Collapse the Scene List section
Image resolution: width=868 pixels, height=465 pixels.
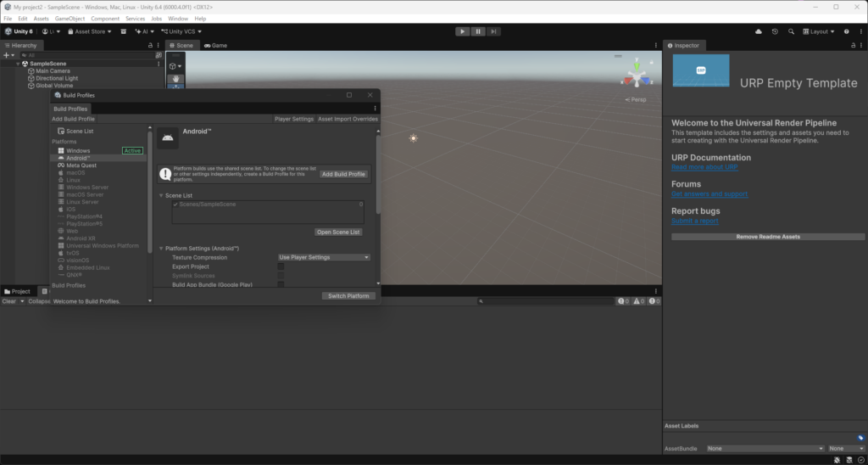162,196
